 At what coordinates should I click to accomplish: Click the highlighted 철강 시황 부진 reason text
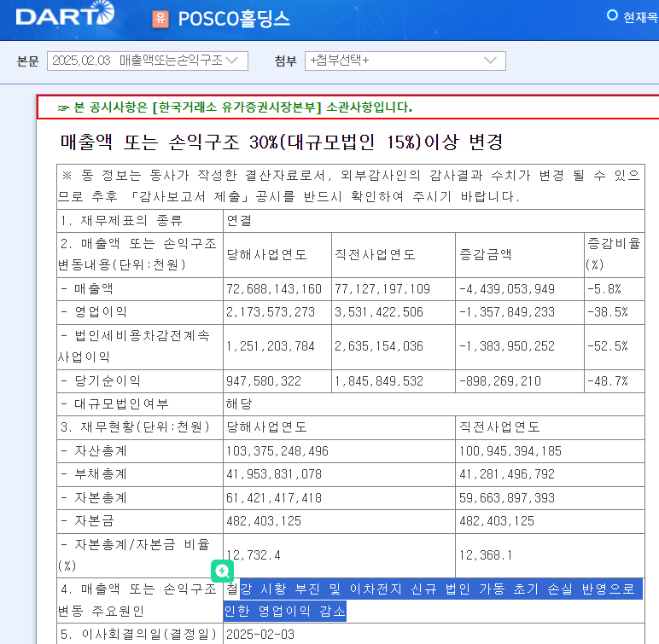(x=433, y=600)
